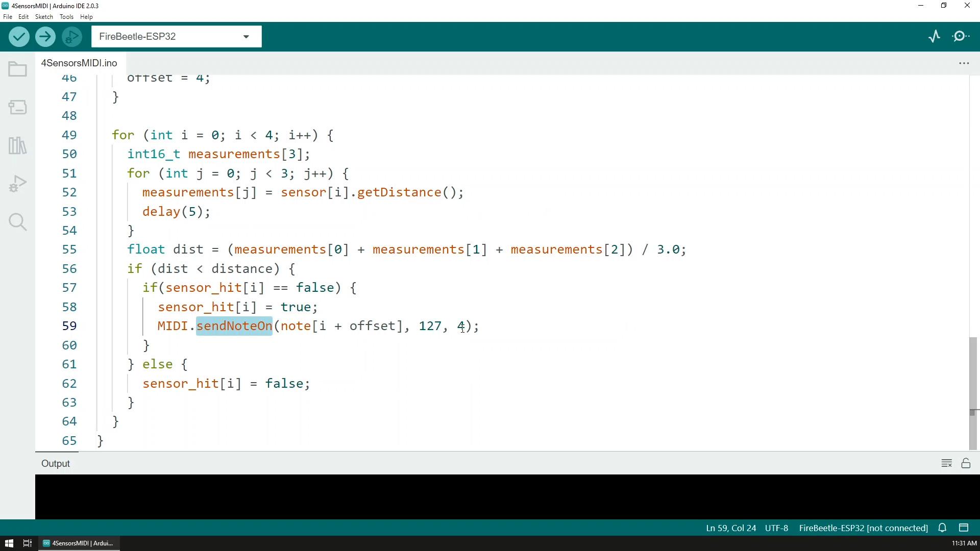The width and height of the screenshot is (980, 551).
Task: Click the taskbar clock 11:31 AM
Action: click(964, 543)
